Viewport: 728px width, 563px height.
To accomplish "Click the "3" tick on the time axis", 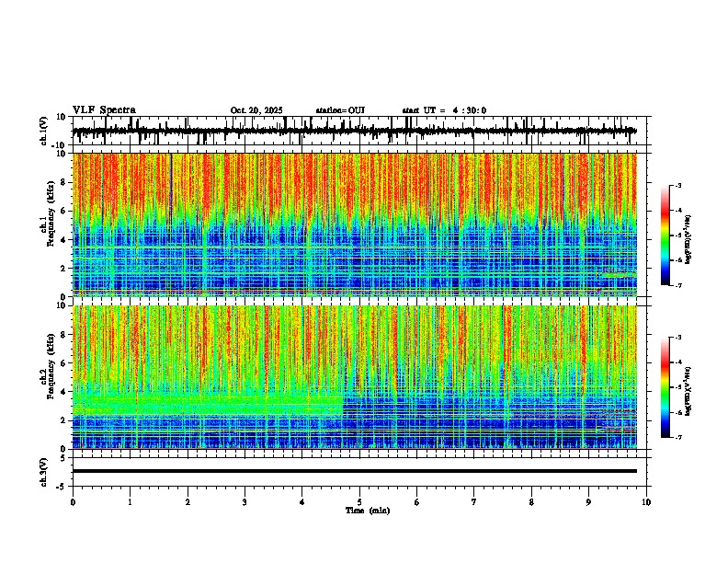I will 245,502.
